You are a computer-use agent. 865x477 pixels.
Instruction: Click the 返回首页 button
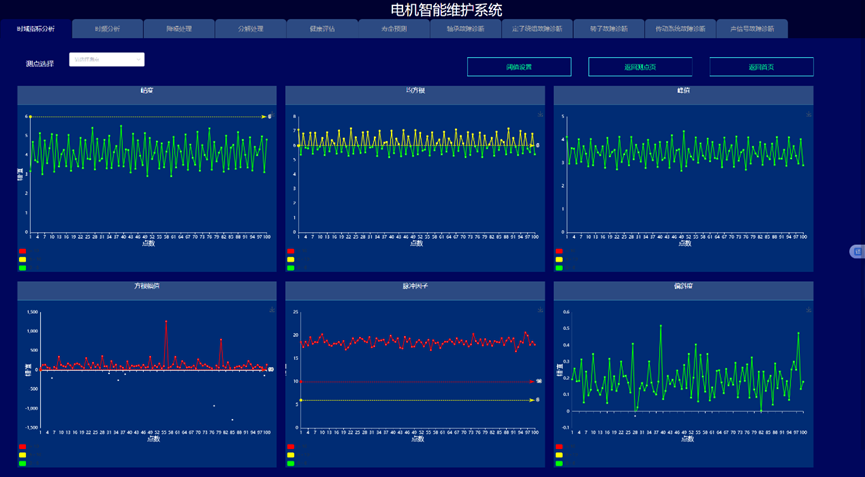(x=761, y=67)
